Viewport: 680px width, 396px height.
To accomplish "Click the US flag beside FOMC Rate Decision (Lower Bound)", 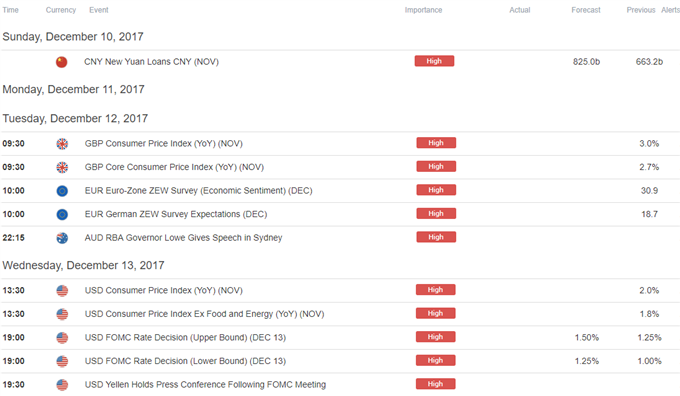I will pos(62,361).
